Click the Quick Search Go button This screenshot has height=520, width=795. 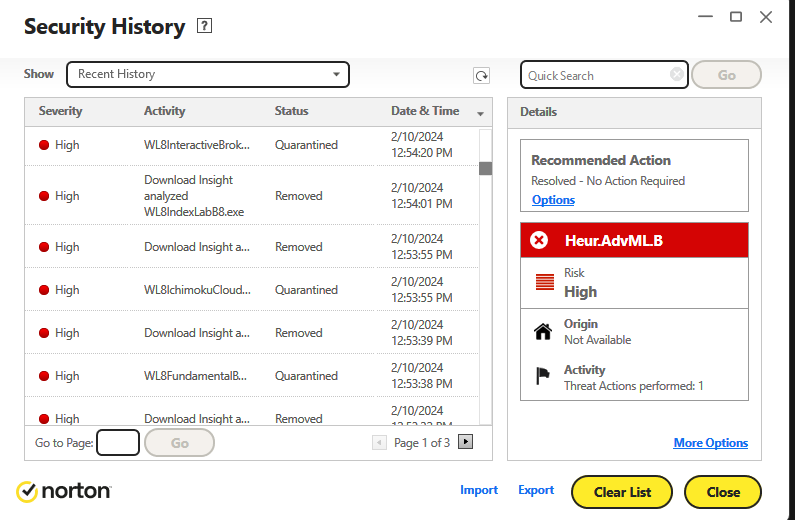(x=727, y=75)
